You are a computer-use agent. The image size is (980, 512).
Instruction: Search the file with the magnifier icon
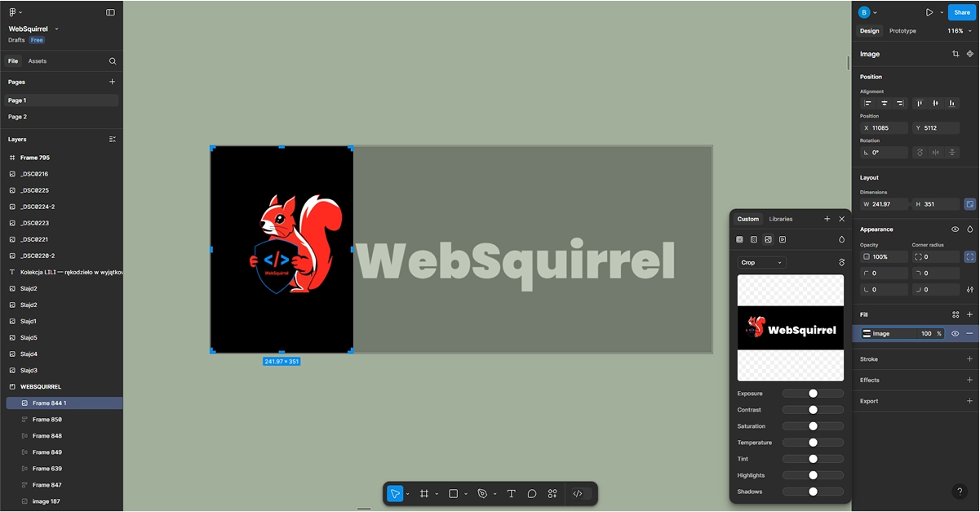[113, 61]
